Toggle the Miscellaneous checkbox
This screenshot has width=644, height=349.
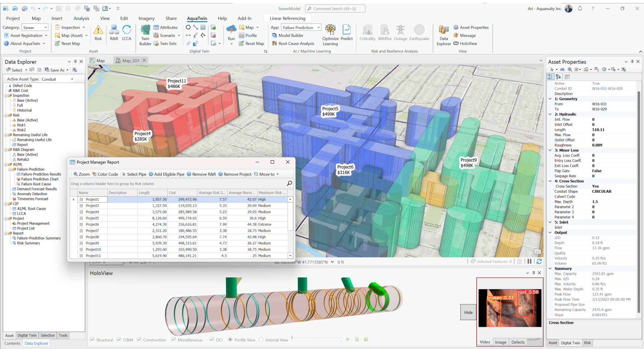pos(173,340)
